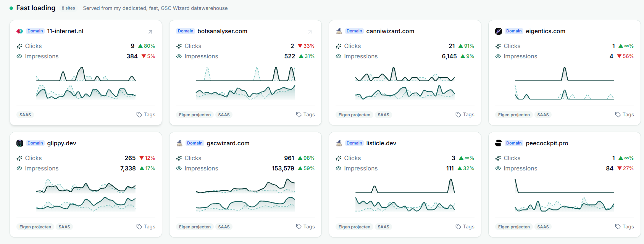Open Tags on the canniwizard.com card
Image resolution: width=644 pixels, height=244 pixels.
click(465, 115)
